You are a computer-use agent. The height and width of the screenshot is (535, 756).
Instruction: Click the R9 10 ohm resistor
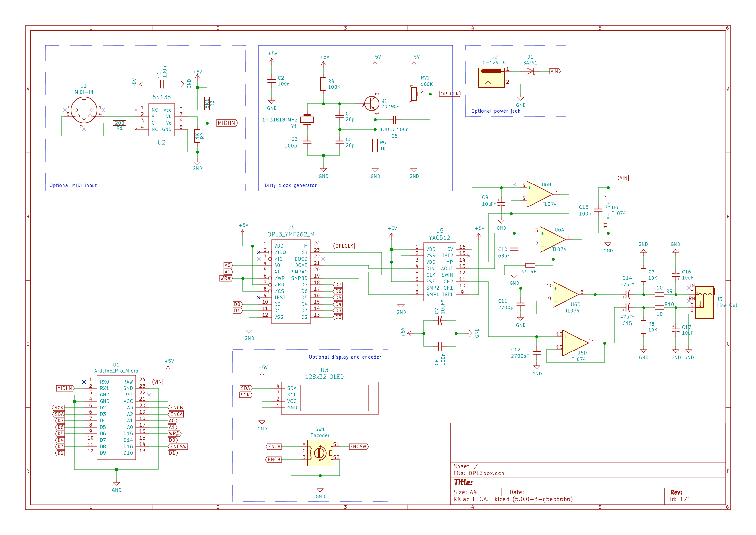[660, 295]
